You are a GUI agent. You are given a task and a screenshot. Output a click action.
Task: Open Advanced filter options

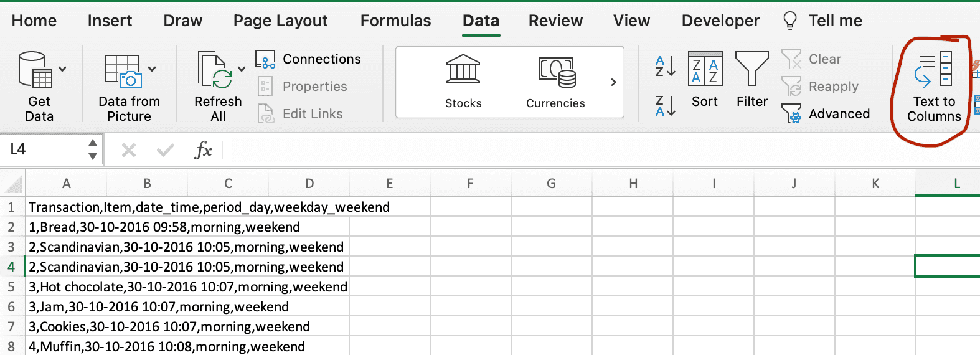click(826, 114)
